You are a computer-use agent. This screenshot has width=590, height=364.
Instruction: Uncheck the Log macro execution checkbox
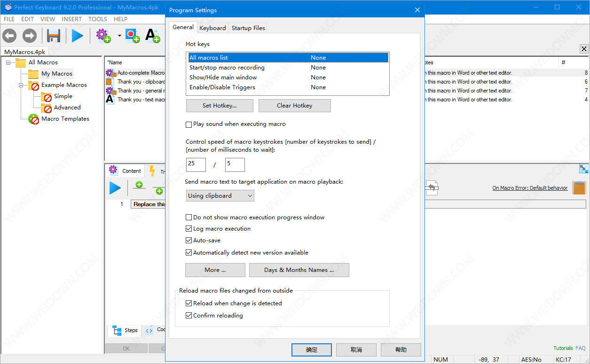click(189, 229)
